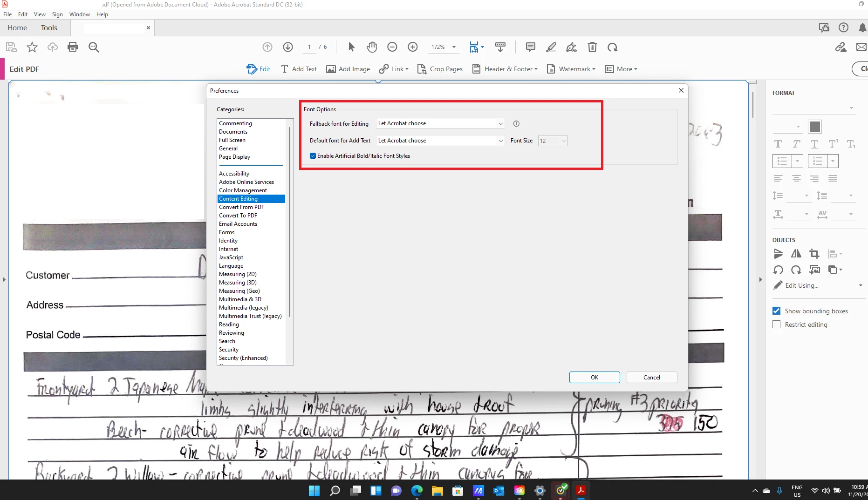
Task: Upload file to cloud icon
Action: click(53, 47)
